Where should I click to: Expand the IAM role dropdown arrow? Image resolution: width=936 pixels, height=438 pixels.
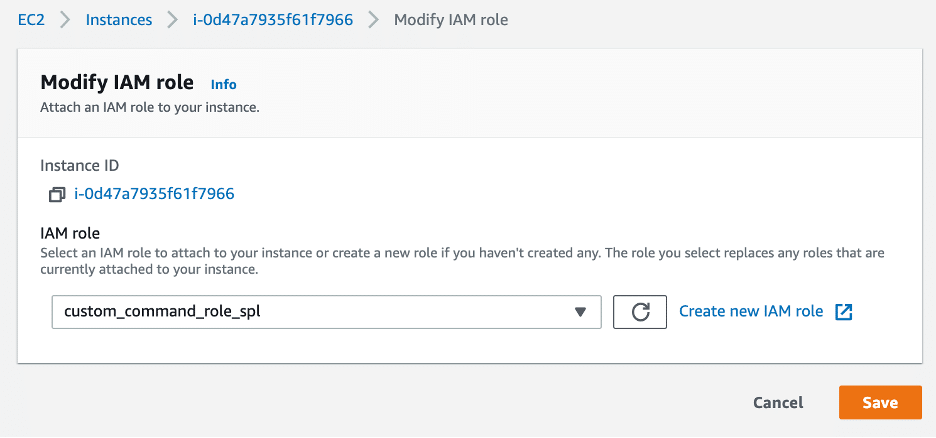579,311
